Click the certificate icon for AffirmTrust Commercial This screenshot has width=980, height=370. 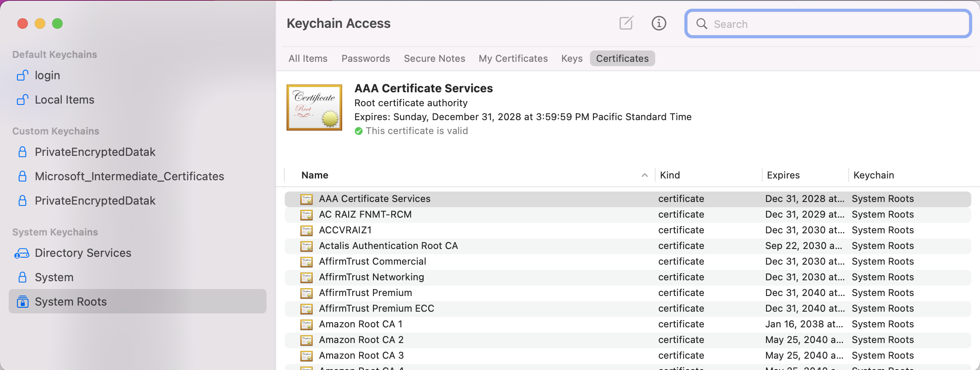(307, 262)
